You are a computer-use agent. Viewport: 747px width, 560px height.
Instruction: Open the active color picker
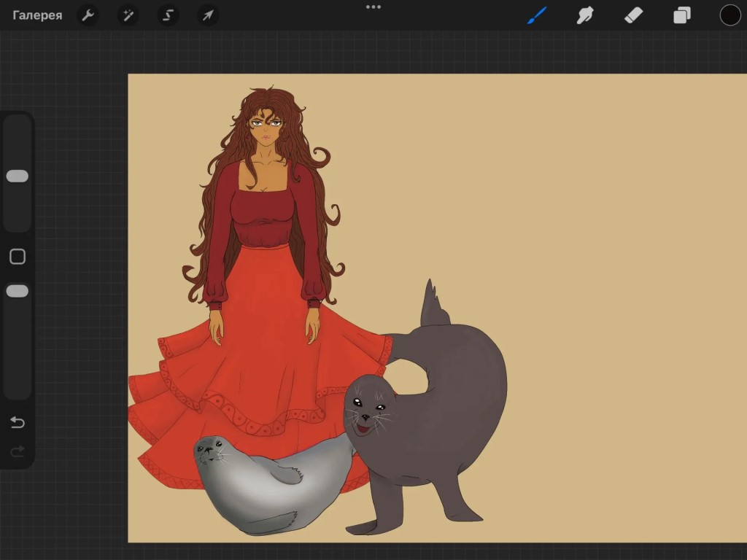coord(729,15)
